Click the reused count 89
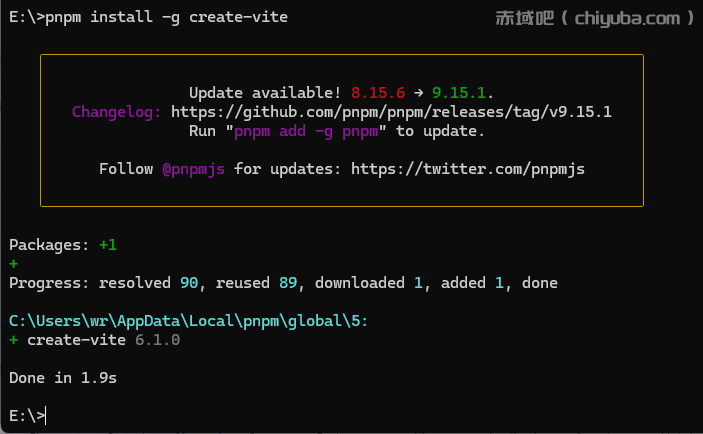The height and width of the screenshot is (434, 703). tap(288, 283)
